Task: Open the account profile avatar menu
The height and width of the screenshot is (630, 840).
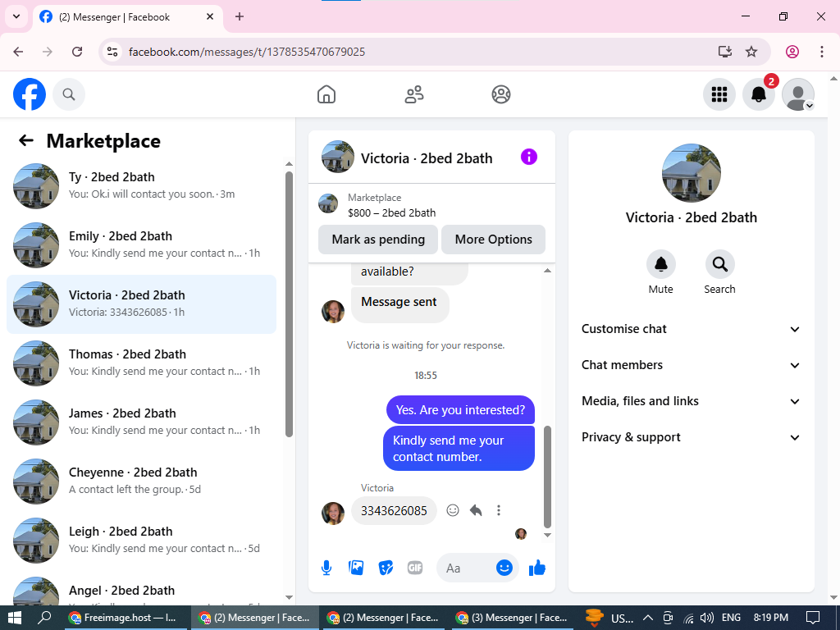Action: click(x=798, y=94)
